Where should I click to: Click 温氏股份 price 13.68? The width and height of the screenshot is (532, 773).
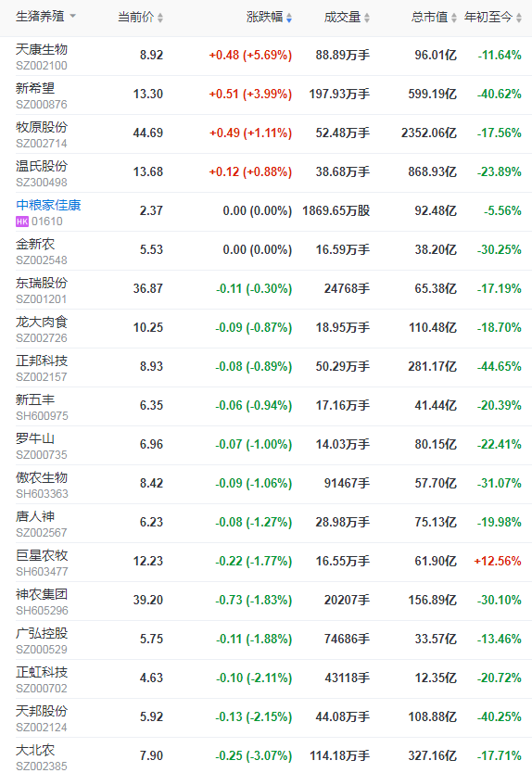click(x=148, y=172)
